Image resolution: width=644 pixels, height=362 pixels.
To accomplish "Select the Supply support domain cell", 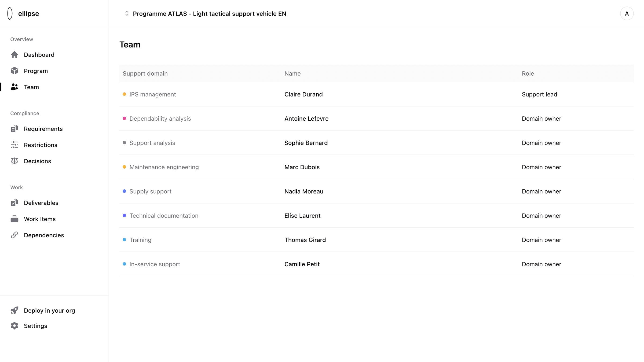I will click(150, 191).
